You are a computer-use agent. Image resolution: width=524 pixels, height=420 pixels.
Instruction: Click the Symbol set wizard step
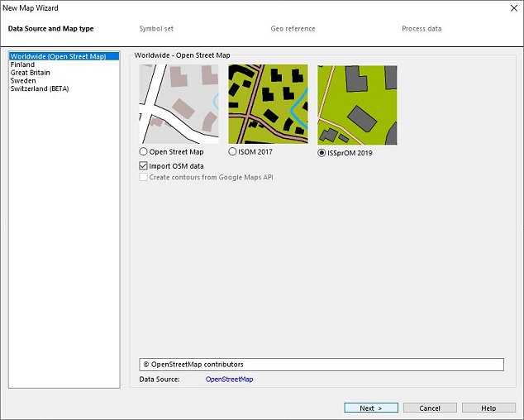[156, 29]
